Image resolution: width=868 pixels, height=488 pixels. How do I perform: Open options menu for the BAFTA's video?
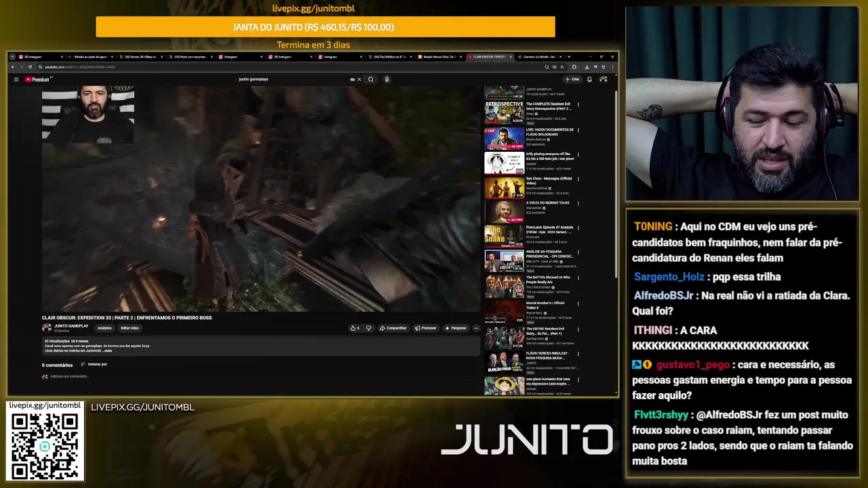[578, 279]
